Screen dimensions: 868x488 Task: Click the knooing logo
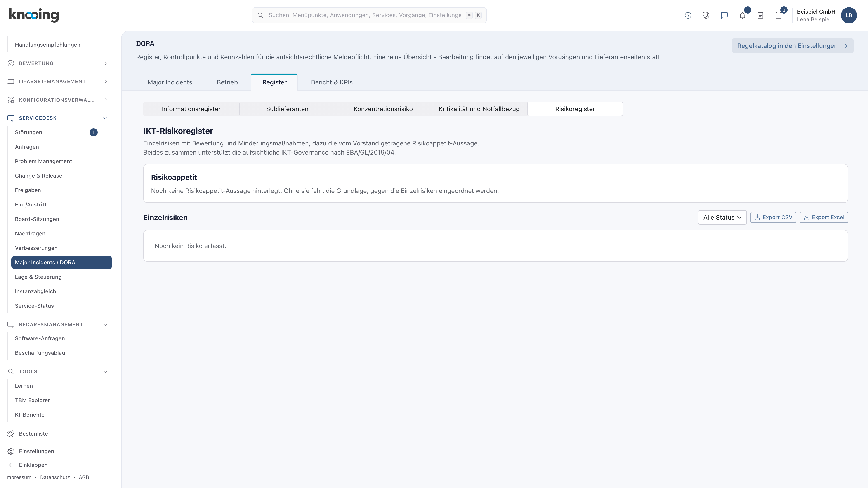click(34, 15)
